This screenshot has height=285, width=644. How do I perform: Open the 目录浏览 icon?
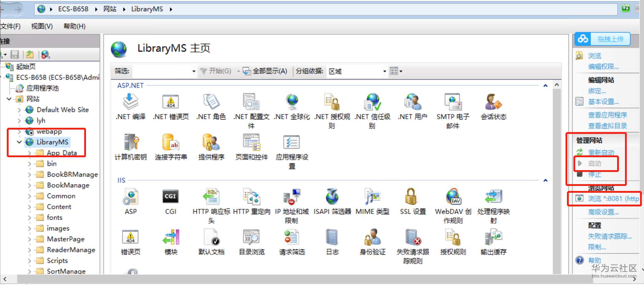(252, 237)
